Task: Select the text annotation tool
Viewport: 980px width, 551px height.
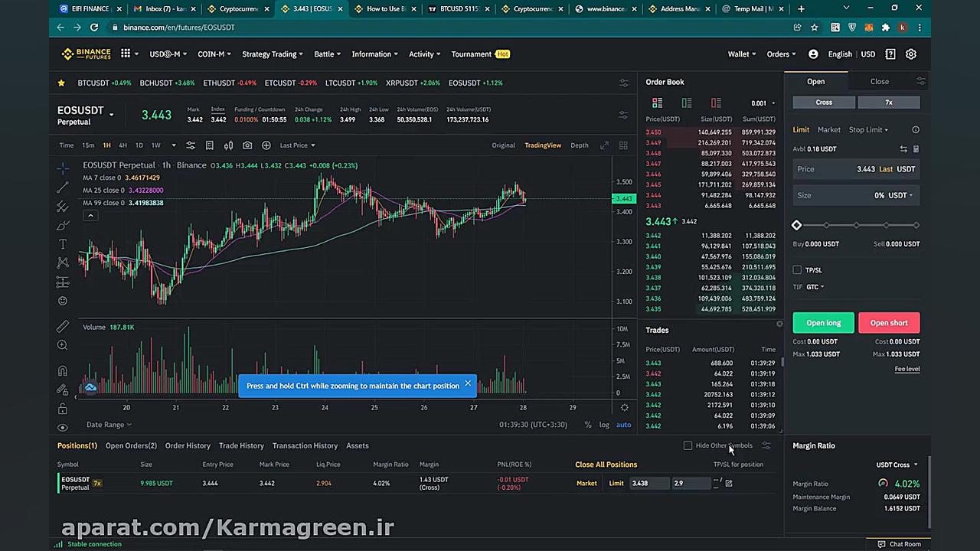Action: pos(63,244)
